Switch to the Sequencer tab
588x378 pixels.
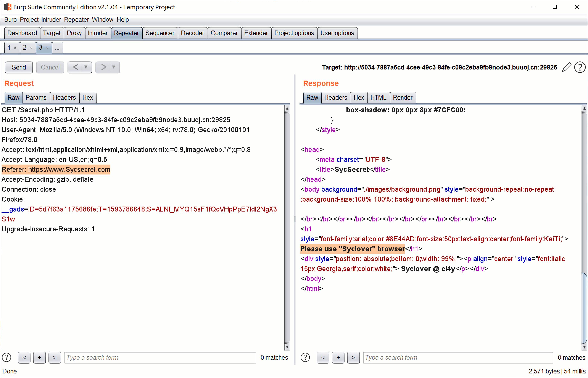[x=160, y=33]
